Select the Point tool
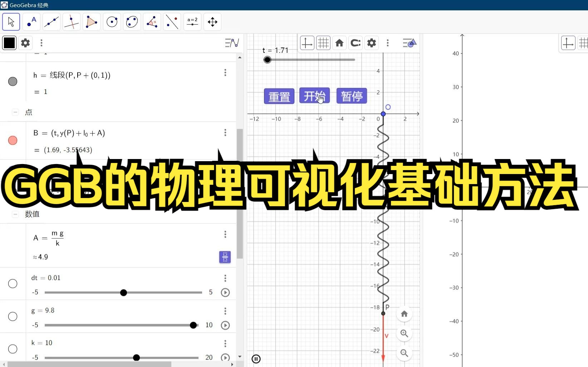 [x=31, y=21]
